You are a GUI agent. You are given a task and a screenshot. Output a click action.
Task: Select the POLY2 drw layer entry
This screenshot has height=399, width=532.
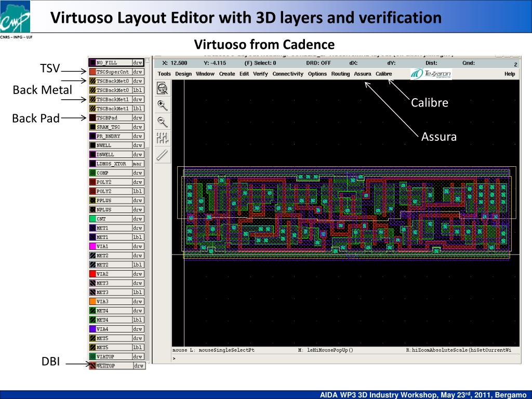click(111, 182)
